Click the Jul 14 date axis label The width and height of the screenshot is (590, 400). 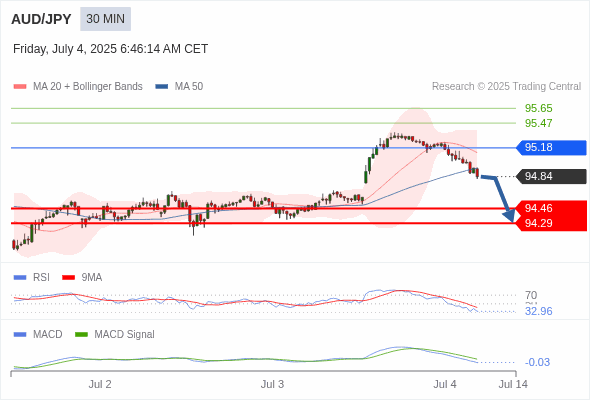513,384
